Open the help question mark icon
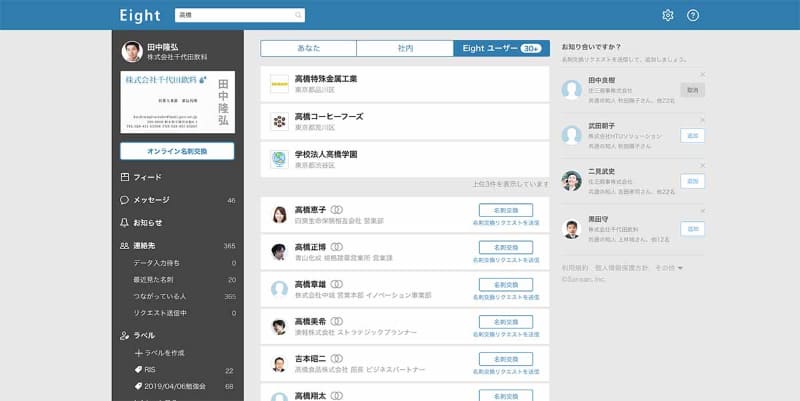The height and width of the screenshot is (401, 800). (692, 15)
